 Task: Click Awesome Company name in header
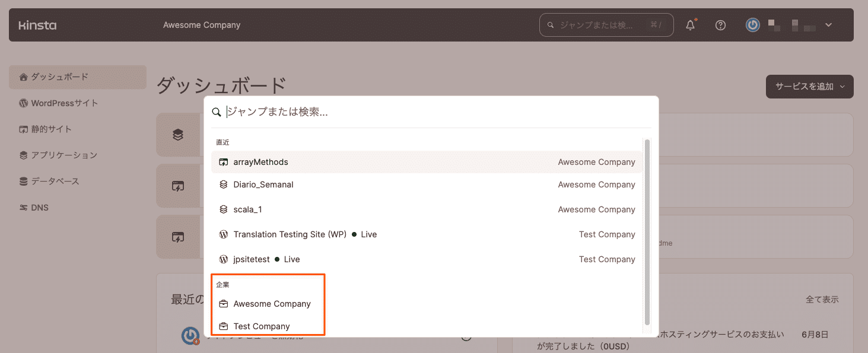coord(202,25)
